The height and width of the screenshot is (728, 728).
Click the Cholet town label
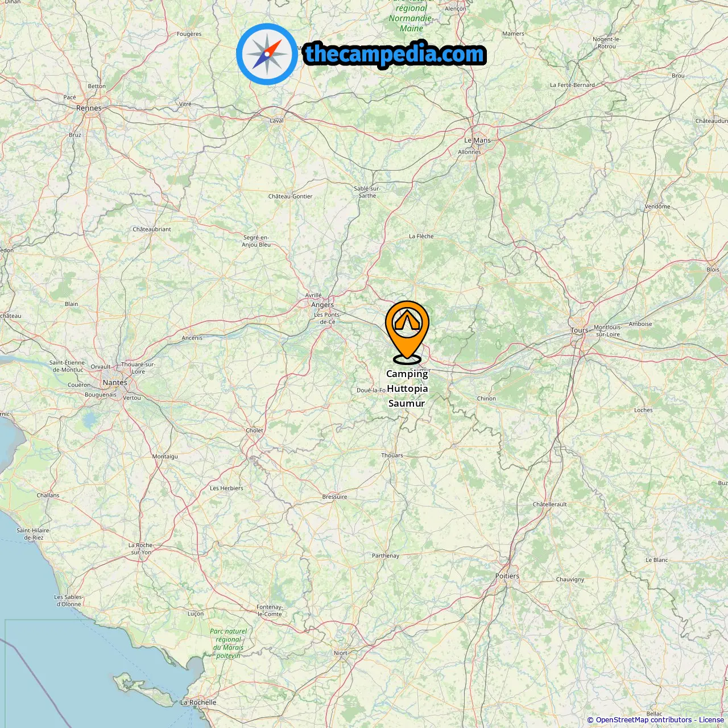(x=254, y=431)
